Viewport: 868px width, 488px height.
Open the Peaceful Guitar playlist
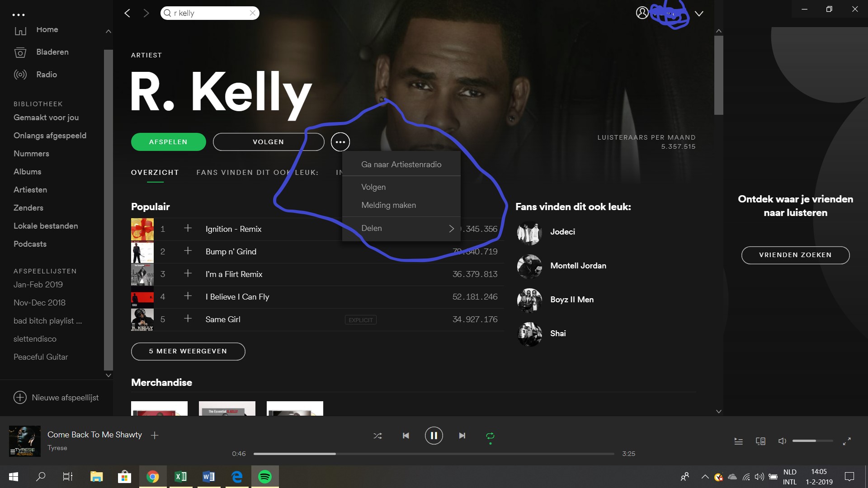tap(41, 357)
